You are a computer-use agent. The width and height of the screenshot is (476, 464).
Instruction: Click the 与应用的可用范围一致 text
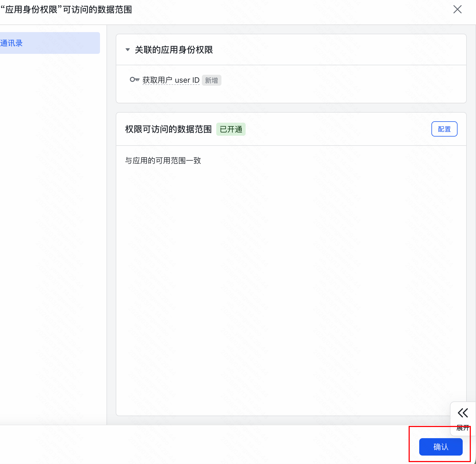[x=163, y=160]
